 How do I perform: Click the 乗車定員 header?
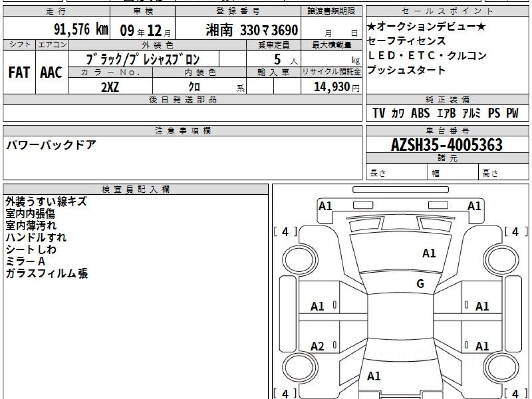click(274, 45)
